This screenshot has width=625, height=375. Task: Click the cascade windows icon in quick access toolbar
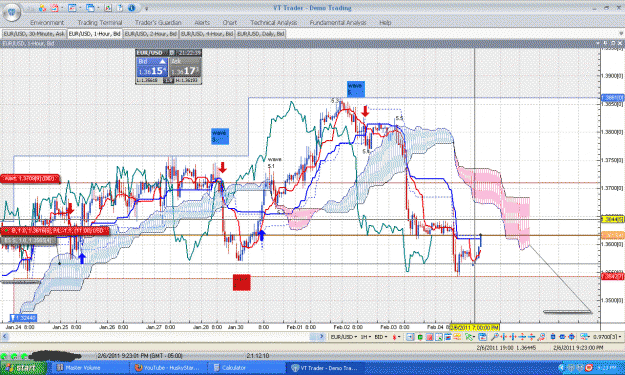pos(90,8)
